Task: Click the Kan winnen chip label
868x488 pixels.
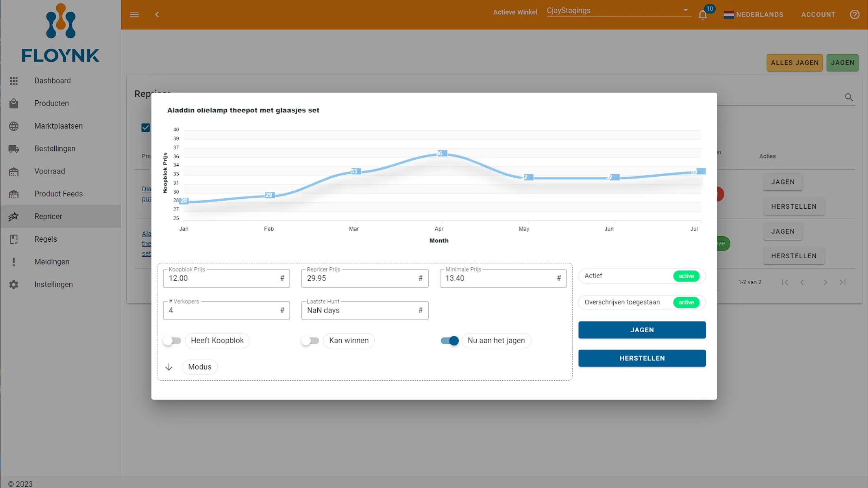Action: pos(349,340)
